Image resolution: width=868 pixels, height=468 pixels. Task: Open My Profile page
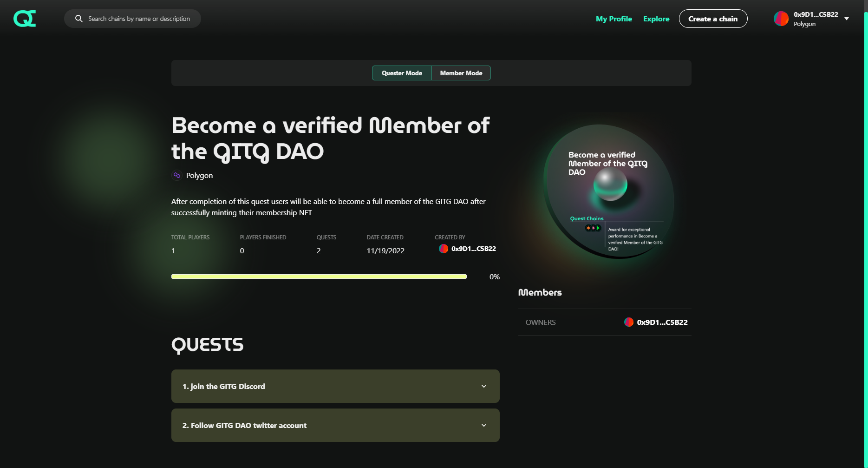(614, 19)
